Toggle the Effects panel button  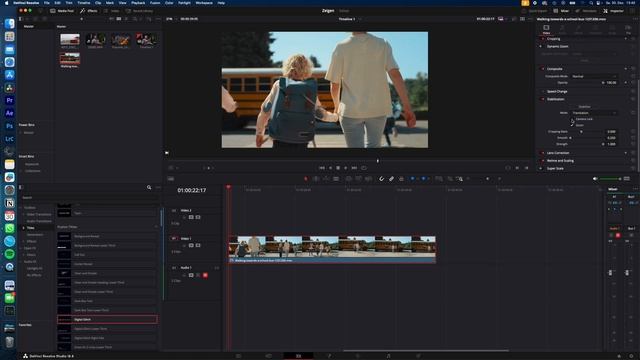pos(89,11)
